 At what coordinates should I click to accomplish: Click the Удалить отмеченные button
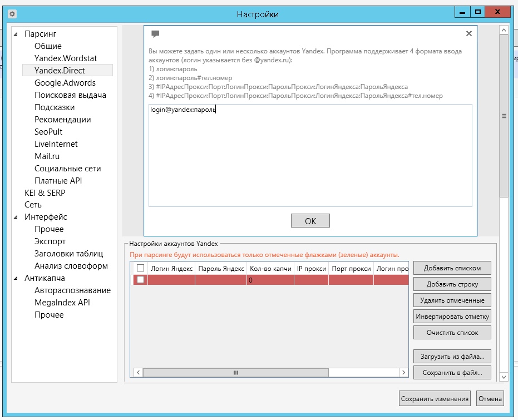pos(452,300)
